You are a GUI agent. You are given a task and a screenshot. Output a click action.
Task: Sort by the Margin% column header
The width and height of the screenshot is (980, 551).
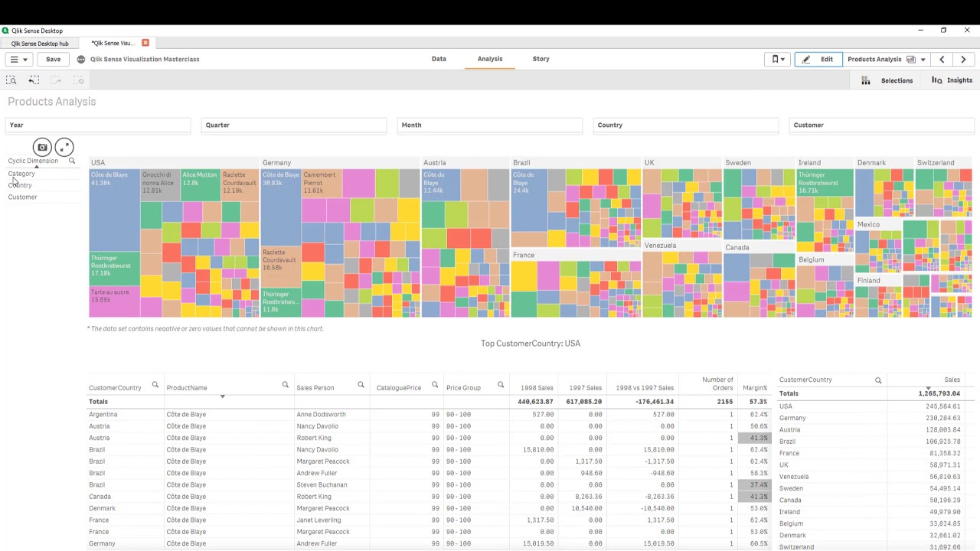coord(754,388)
